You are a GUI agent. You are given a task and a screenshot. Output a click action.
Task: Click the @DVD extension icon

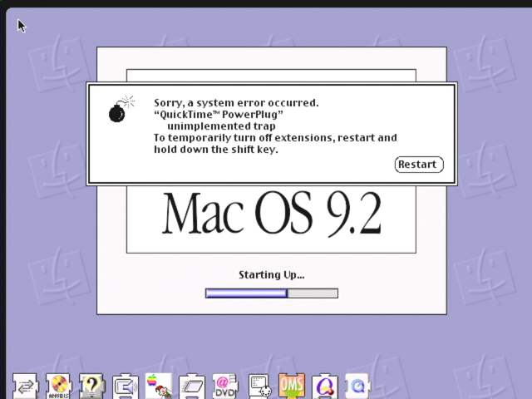(x=225, y=386)
